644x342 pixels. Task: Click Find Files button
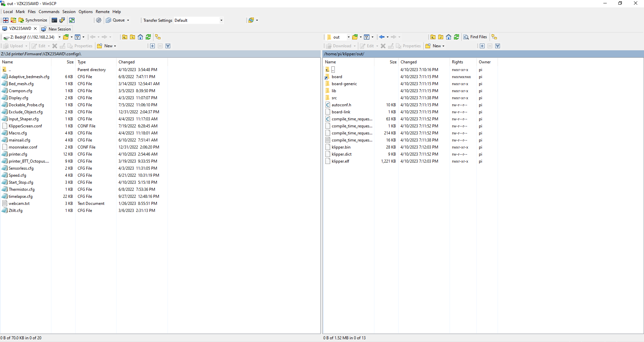click(475, 37)
